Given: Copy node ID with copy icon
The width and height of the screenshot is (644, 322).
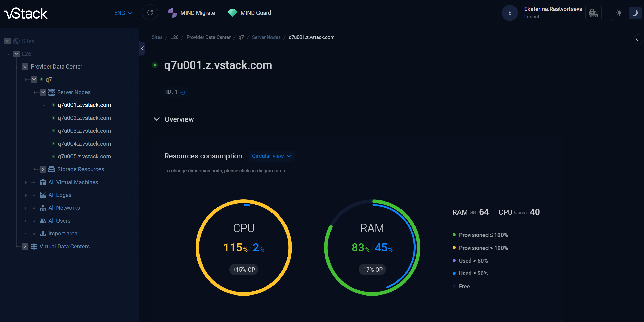Looking at the screenshot, I should [x=182, y=92].
